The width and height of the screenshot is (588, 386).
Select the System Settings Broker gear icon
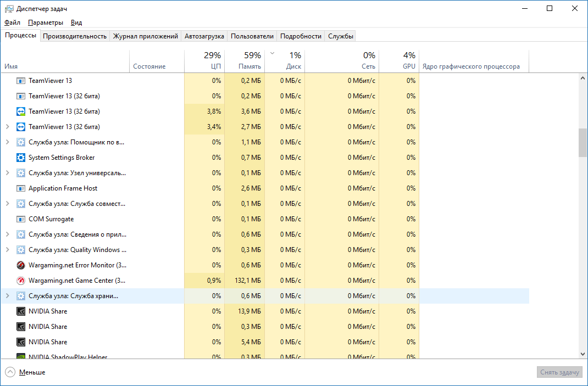(21, 158)
